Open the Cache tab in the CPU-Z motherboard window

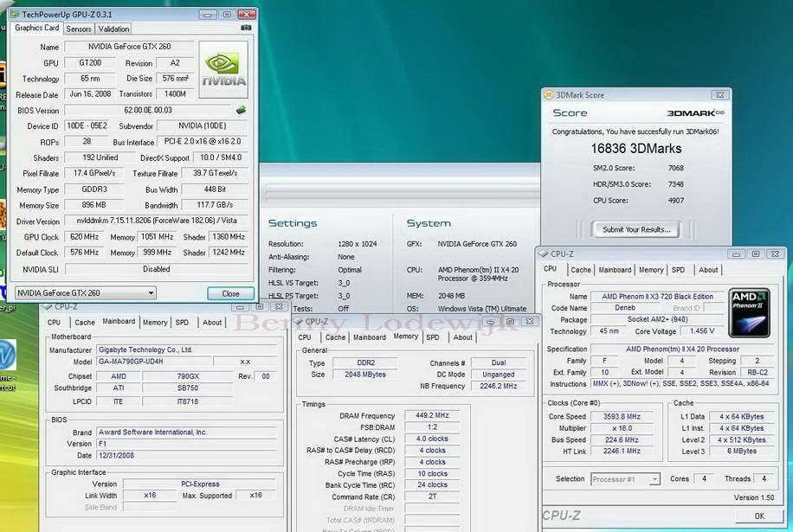coord(85,323)
